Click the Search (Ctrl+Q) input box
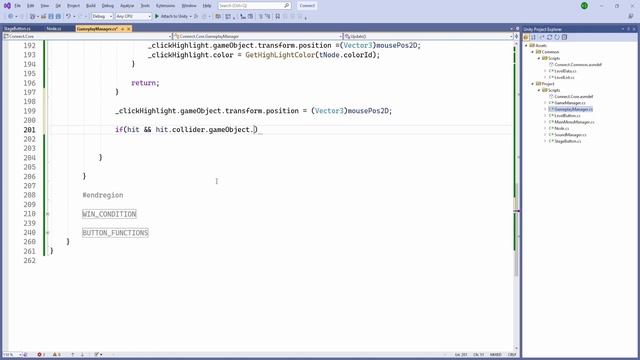 point(254,6)
